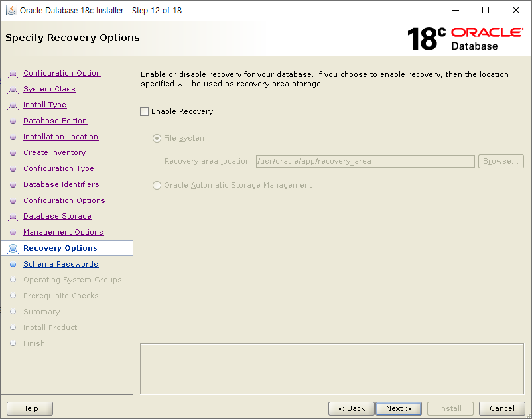
Task: Open the Database Edition step link
Action: tap(55, 121)
